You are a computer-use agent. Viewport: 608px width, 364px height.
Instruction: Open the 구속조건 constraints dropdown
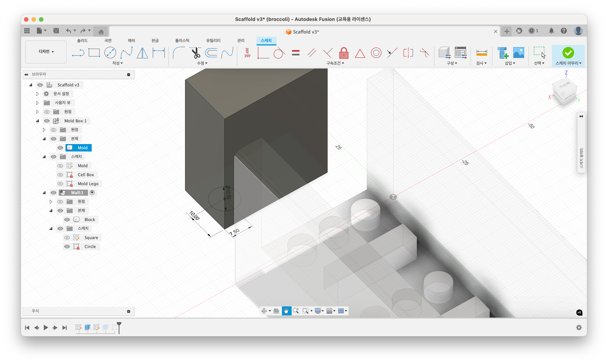[335, 63]
